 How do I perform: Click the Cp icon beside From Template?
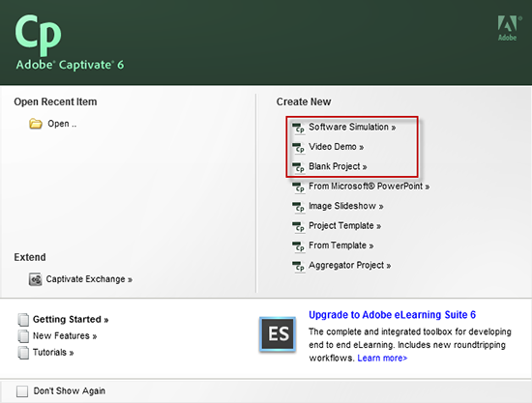(299, 246)
